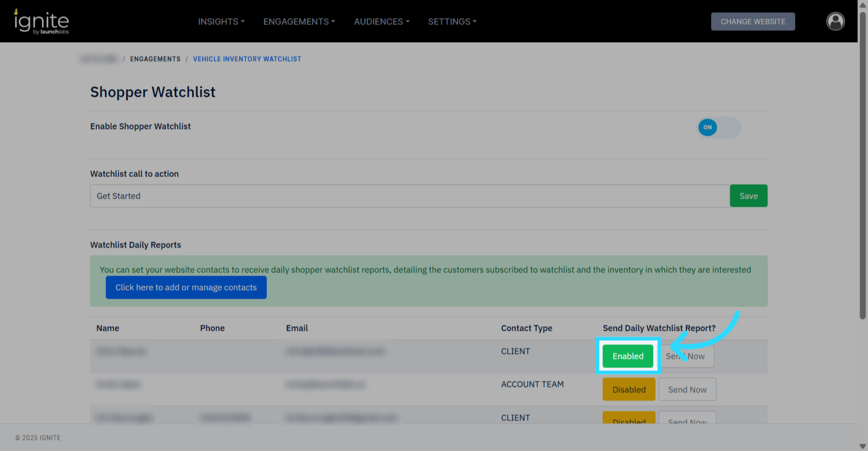
Task: Toggle the green Enabled report button
Action: coord(628,356)
